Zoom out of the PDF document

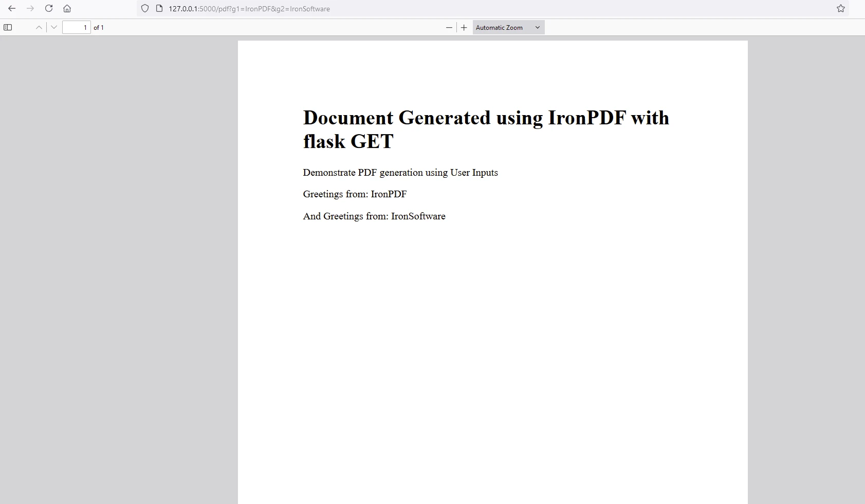[448, 27]
